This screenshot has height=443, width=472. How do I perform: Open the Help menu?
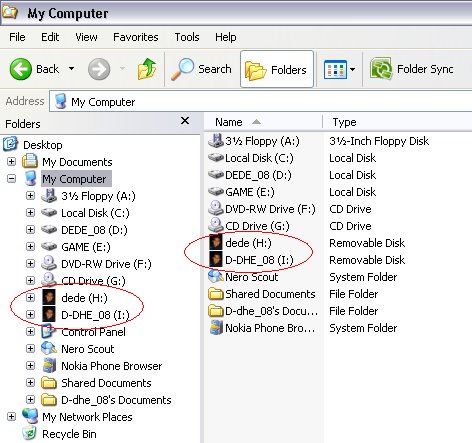click(x=226, y=37)
